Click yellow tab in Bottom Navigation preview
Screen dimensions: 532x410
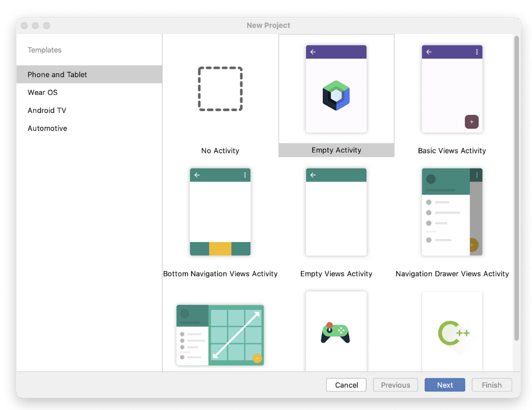220,249
